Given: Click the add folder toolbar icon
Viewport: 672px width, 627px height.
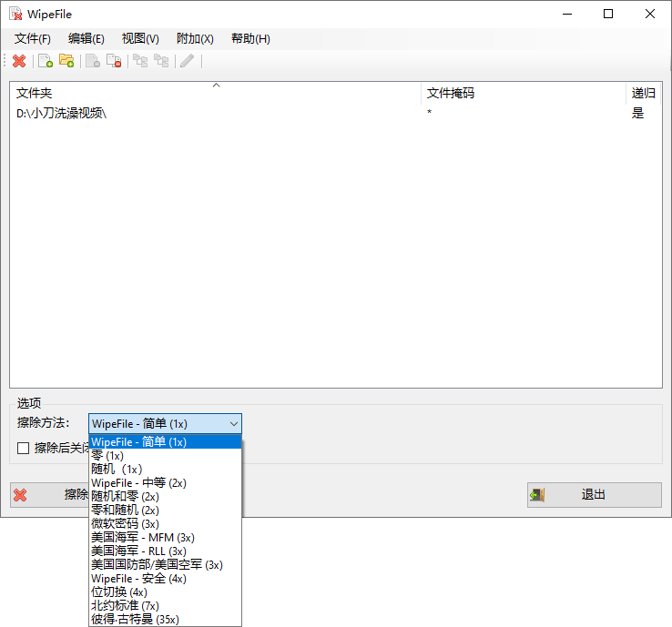Looking at the screenshot, I should 66,61.
